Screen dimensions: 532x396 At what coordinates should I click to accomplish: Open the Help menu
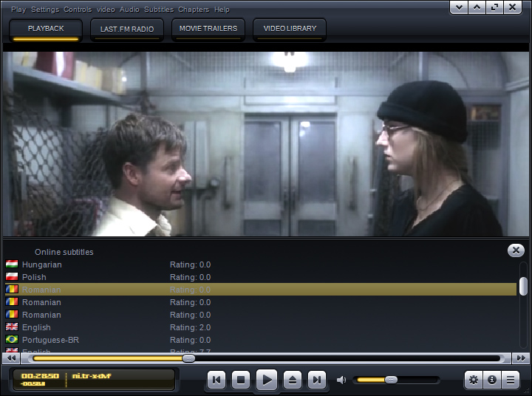(x=222, y=10)
